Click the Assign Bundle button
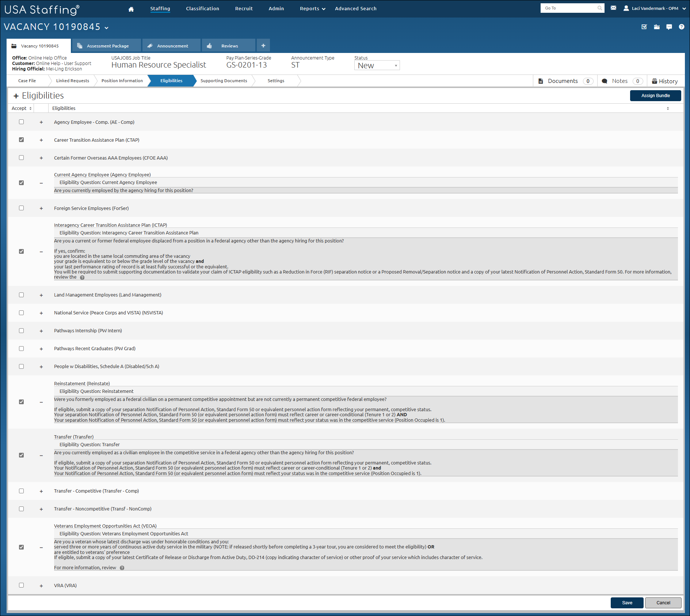 655,96
